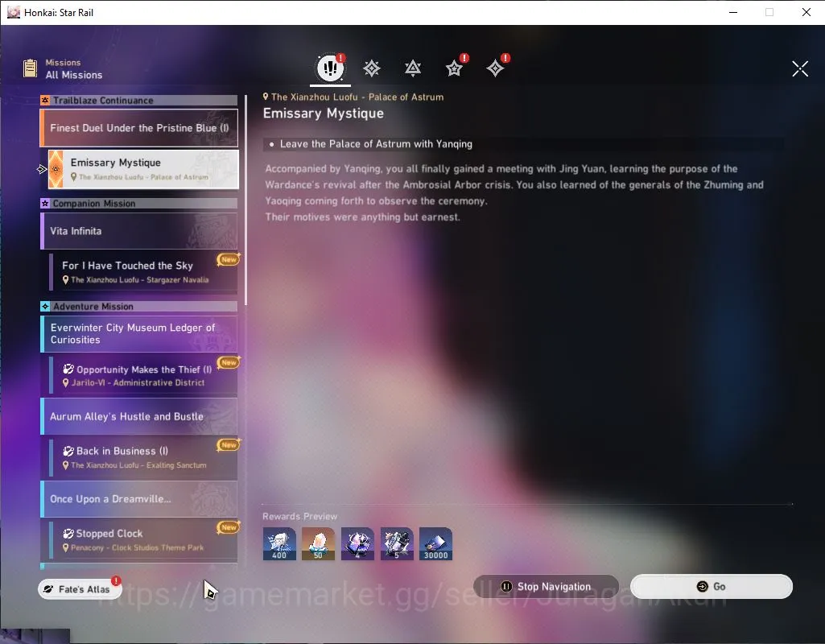Screen dimensions: 825x644
Task: Click the 30000 credits reward thumbnail
Action: click(435, 543)
